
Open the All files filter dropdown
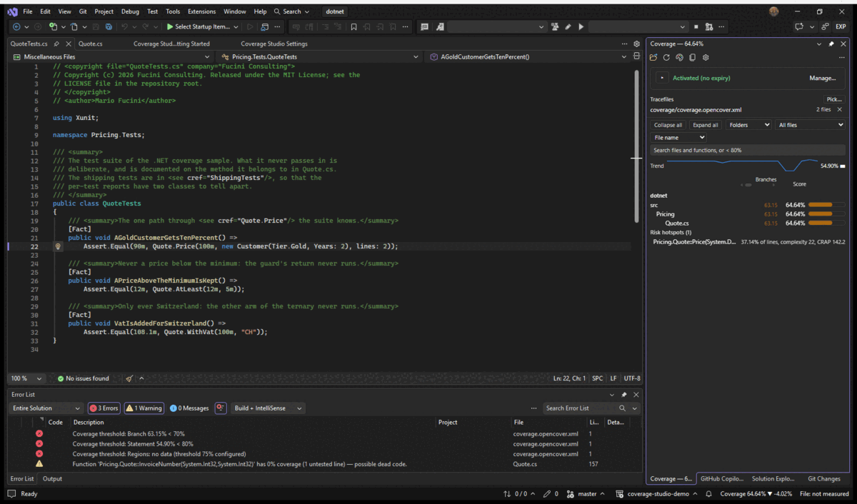(810, 125)
